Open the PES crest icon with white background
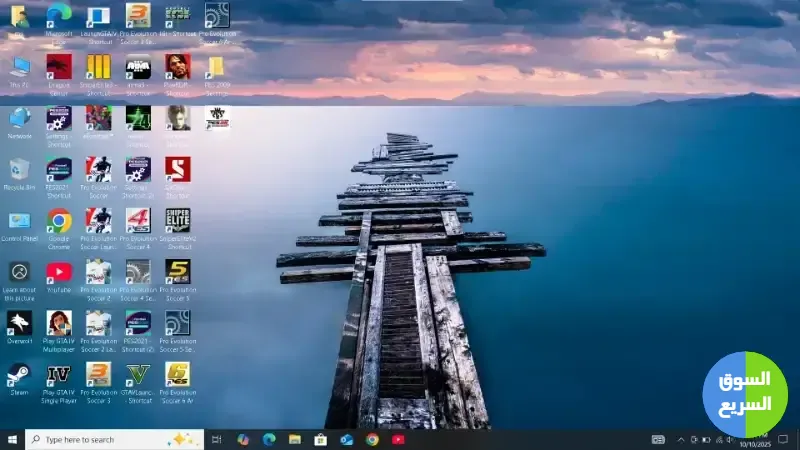Image resolution: width=800 pixels, height=450 pixels. click(217, 118)
